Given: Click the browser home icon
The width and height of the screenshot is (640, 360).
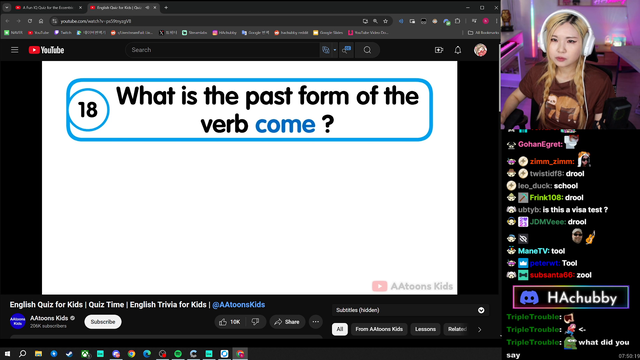Looking at the screenshot, I should click(x=41, y=21).
